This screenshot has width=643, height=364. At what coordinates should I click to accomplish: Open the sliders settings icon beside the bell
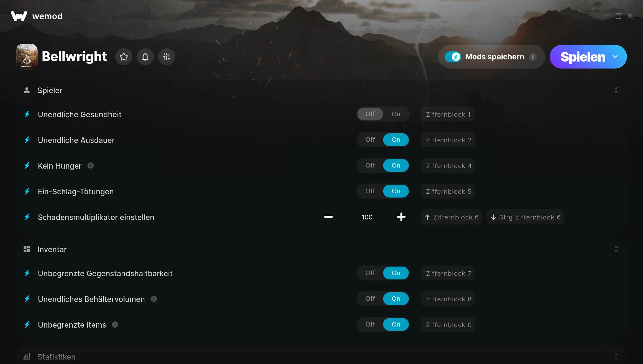(167, 57)
